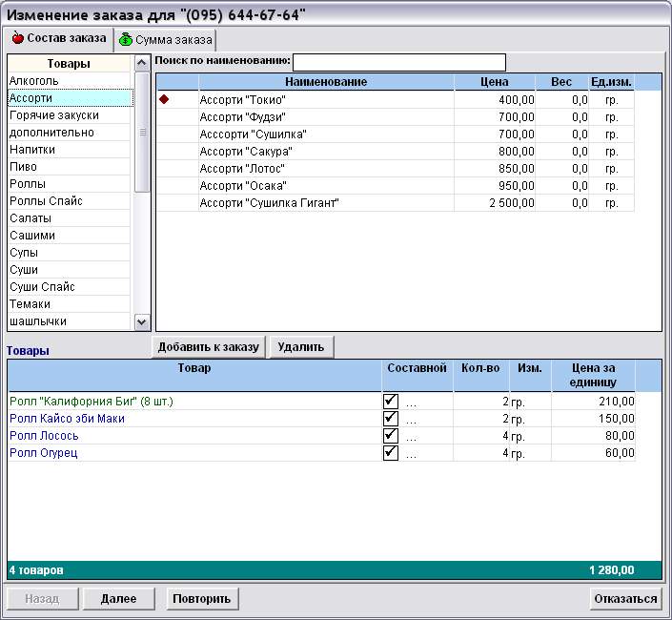Toggle Составной checkbox for Ролл Огурец

390,453
